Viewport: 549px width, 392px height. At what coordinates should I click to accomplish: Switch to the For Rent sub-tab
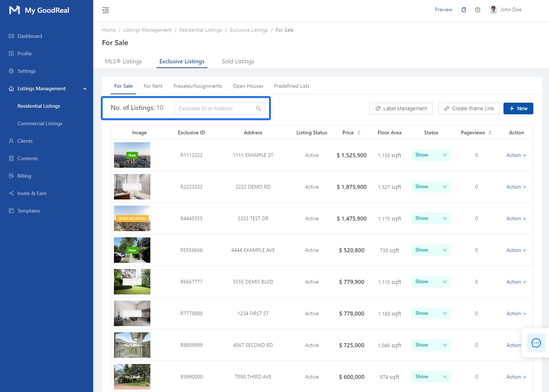click(x=153, y=86)
